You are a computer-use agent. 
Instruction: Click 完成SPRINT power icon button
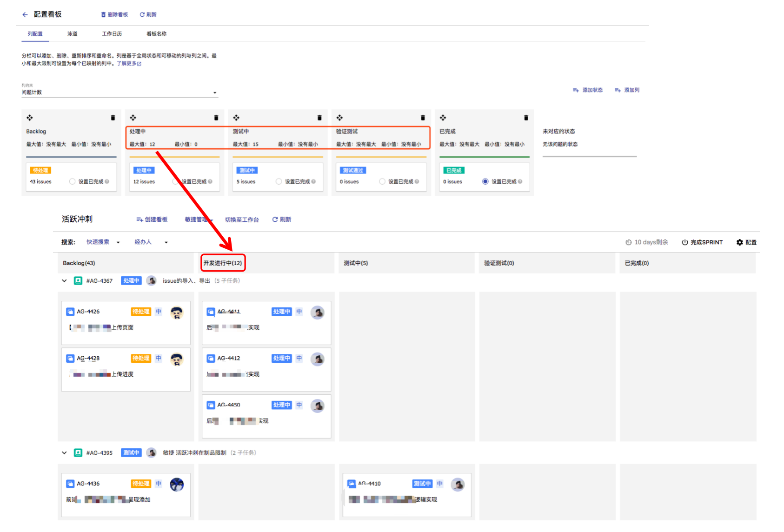(702, 242)
